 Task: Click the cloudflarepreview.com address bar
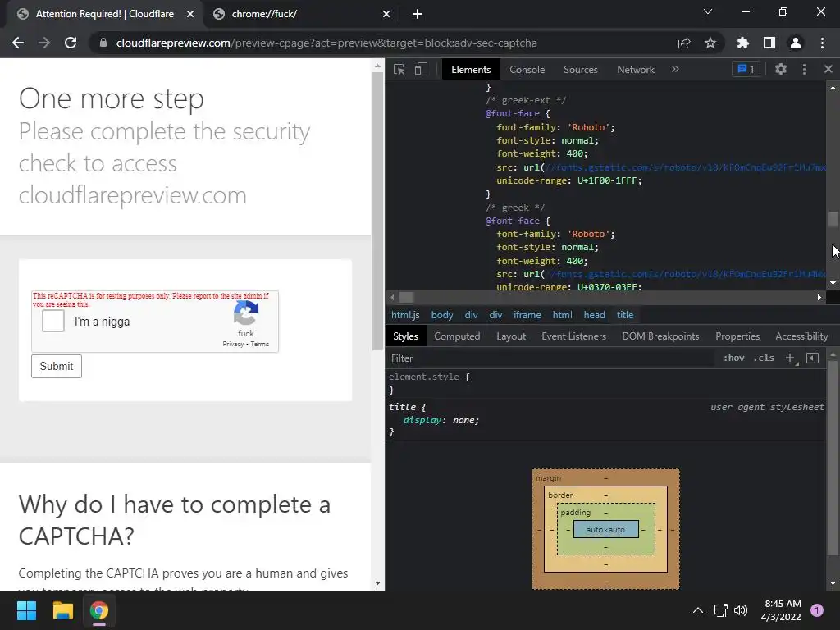326,43
